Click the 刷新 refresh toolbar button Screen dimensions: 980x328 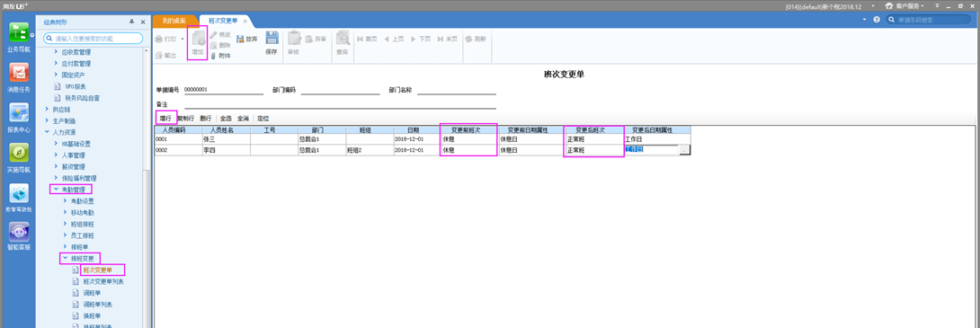[x=475, y=39]
